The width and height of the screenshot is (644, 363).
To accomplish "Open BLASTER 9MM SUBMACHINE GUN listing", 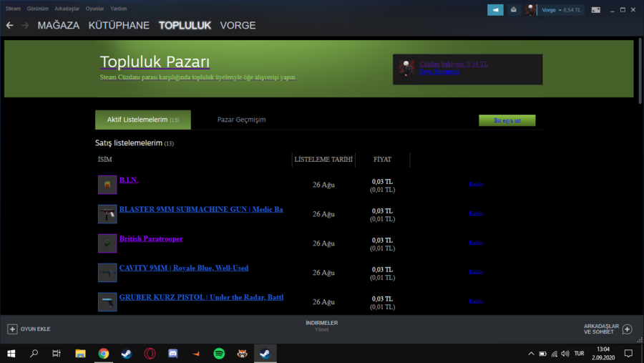I will pyautogui.click(x=201, y=209).
